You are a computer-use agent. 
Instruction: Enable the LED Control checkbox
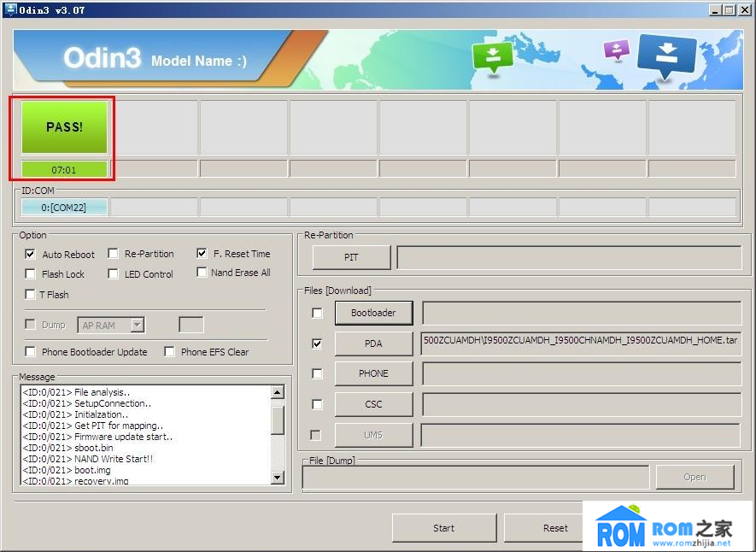pos(113,273)
